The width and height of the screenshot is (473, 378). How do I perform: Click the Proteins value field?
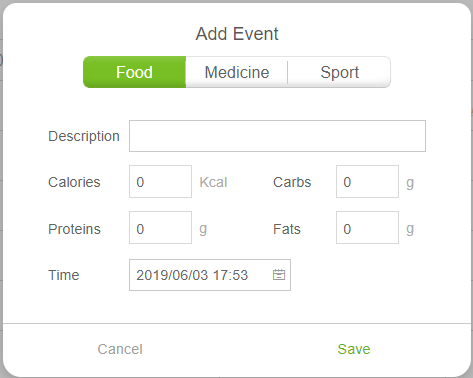(160, 228)
